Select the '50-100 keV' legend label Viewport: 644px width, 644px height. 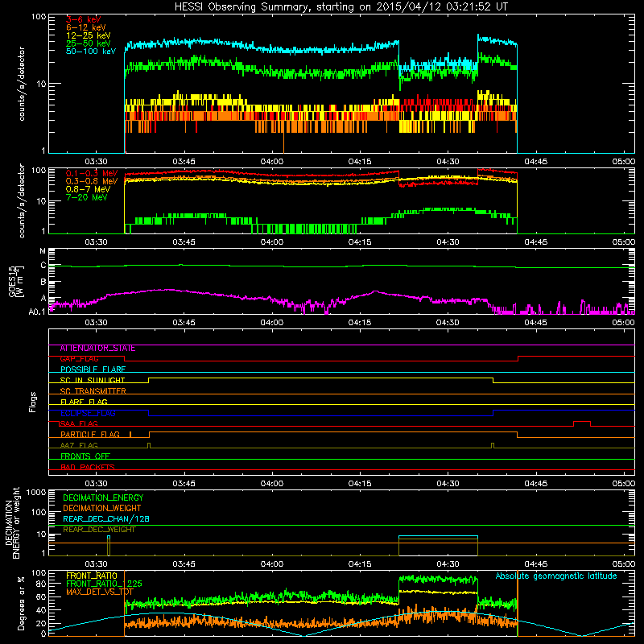coord(91,52)
